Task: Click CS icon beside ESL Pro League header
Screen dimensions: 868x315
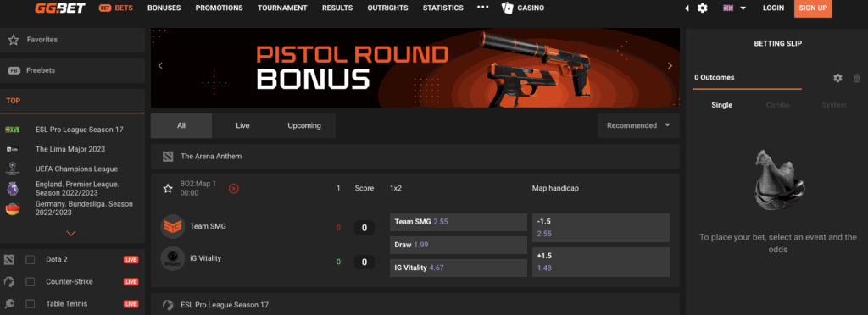Action: click(169, 305)
